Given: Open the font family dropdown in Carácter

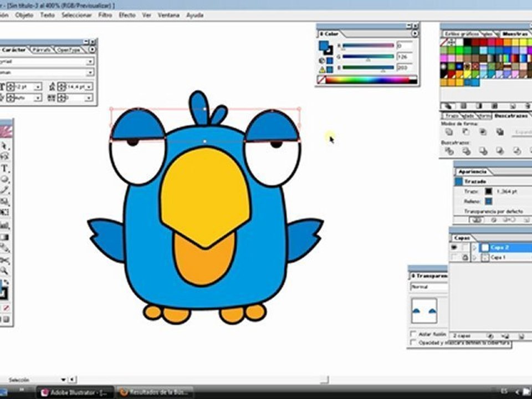Looking at the screenshot, I should coord(90,62).
